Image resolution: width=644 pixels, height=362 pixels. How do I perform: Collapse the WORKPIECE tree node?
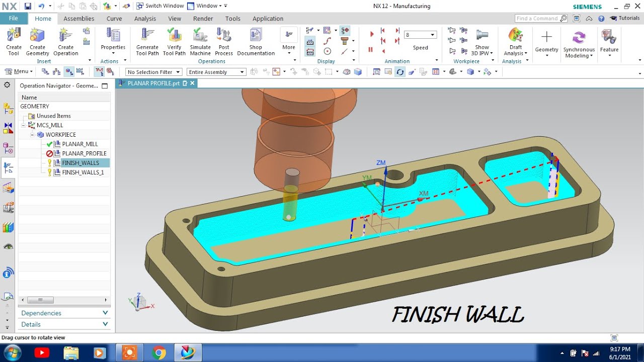tap(33, 135)
